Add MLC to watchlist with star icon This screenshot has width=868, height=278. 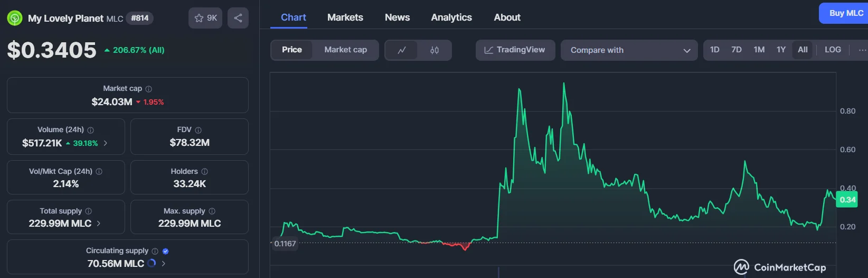(x=205, y=18)
